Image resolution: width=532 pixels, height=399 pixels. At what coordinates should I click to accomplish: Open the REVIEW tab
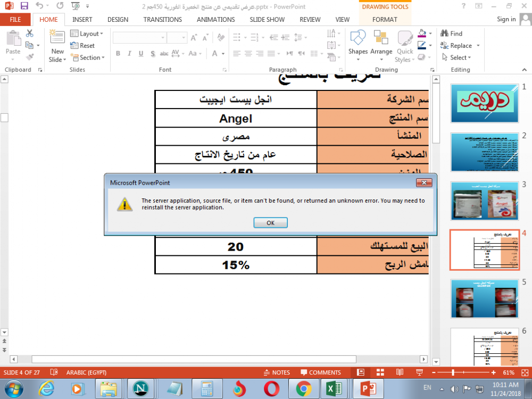pos(310,20)
